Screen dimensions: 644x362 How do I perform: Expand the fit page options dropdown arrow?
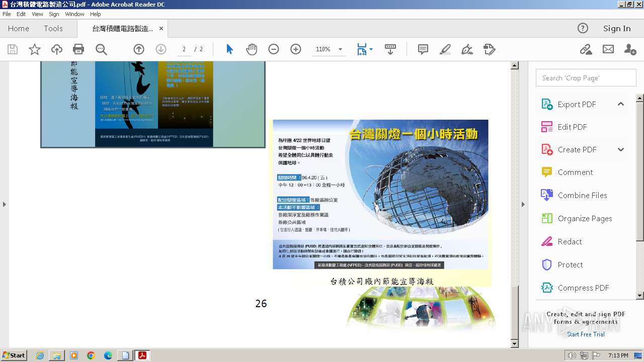(x=371, y=49)
